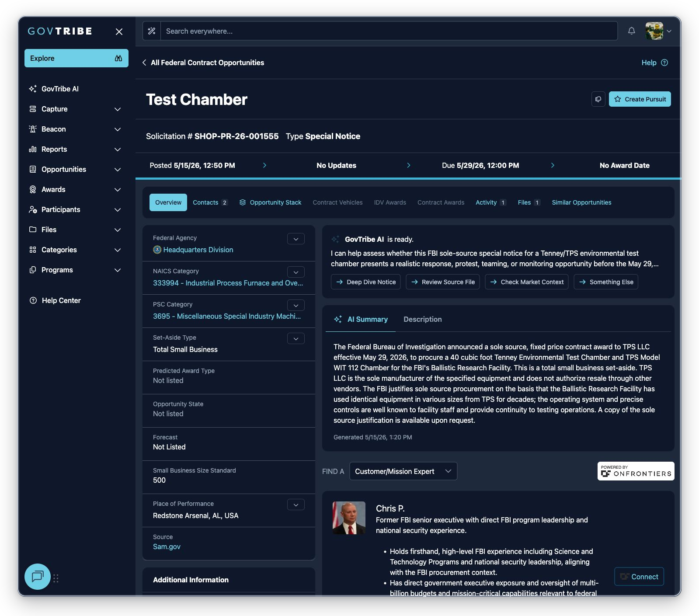This screenshot has width=699, height=616.
Task: Click the Capture sidebar icon
Action: pyautogui.click(x=33, y=109)
